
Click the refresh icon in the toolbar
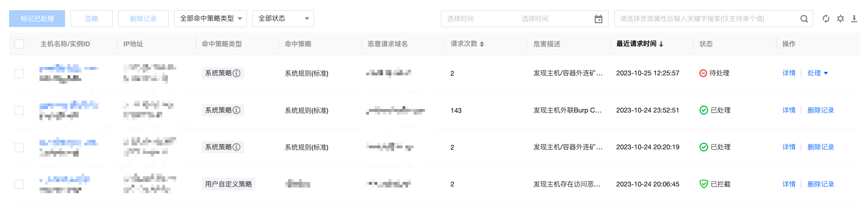tap(826, 19)
